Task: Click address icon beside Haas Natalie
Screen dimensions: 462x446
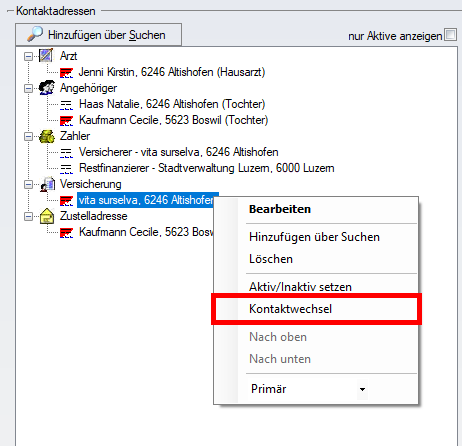Action: pyautogui.click(x=66, y=105)
